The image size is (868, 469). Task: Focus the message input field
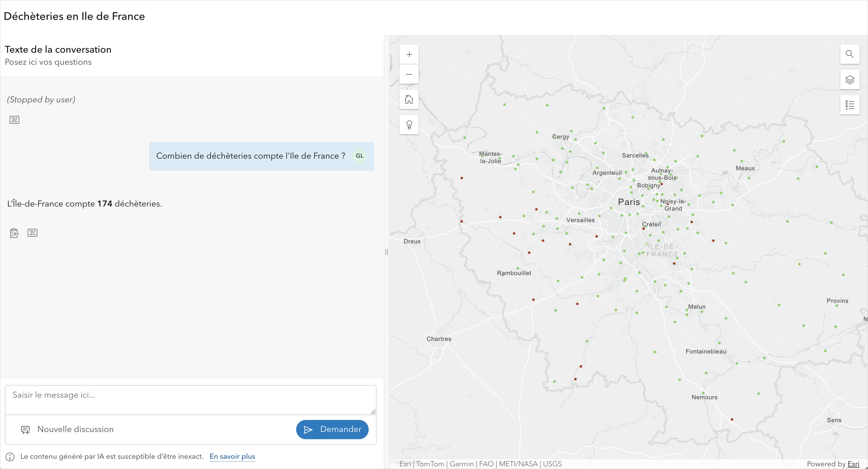pos(191,400)
